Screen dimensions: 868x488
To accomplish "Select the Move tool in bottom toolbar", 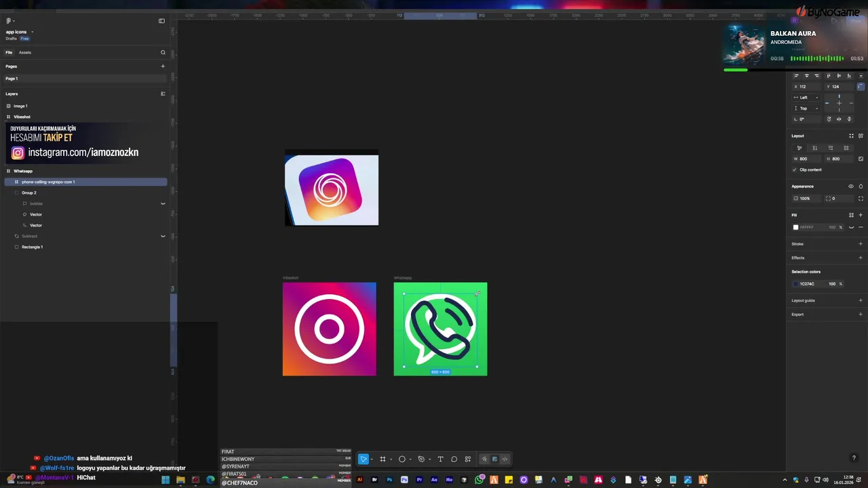I will coord(363,459).
